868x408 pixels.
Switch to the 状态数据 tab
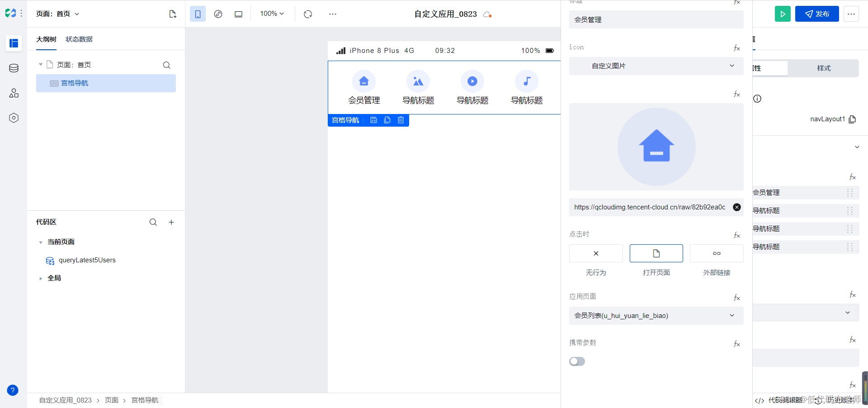click(x=79, y=39)
